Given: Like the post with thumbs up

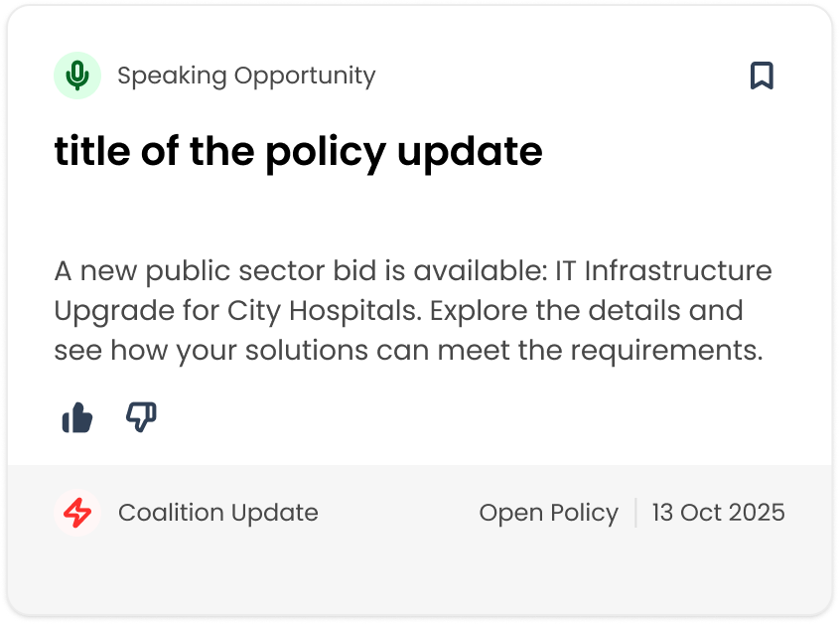Looking at the screenshot, I should click(x=77, y=417).
